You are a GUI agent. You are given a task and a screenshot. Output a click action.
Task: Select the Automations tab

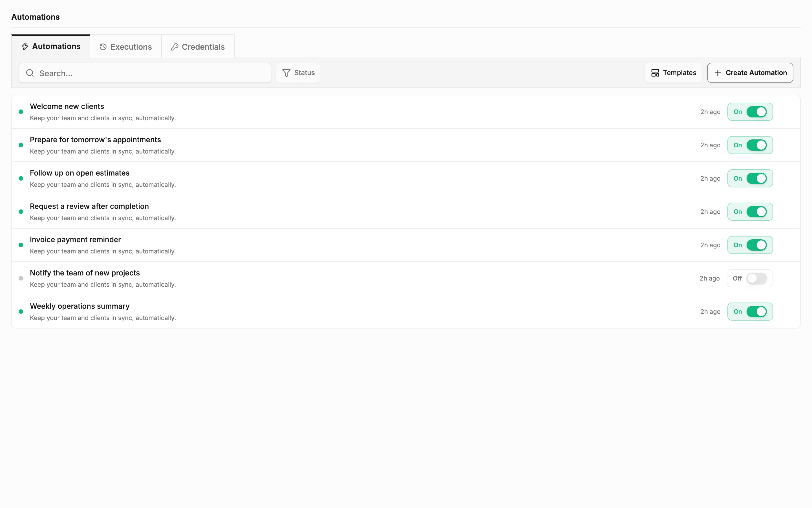pyautogui.click(x=51, y=46)
